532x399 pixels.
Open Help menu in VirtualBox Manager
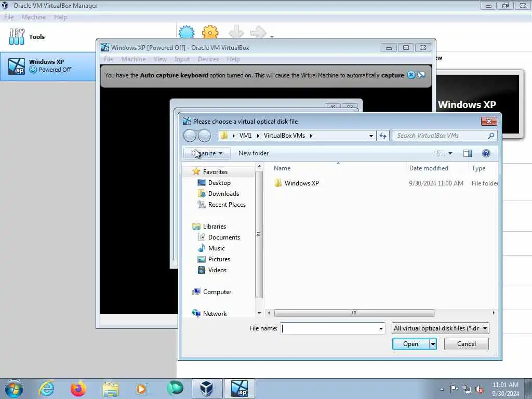[x=60, y=17]
